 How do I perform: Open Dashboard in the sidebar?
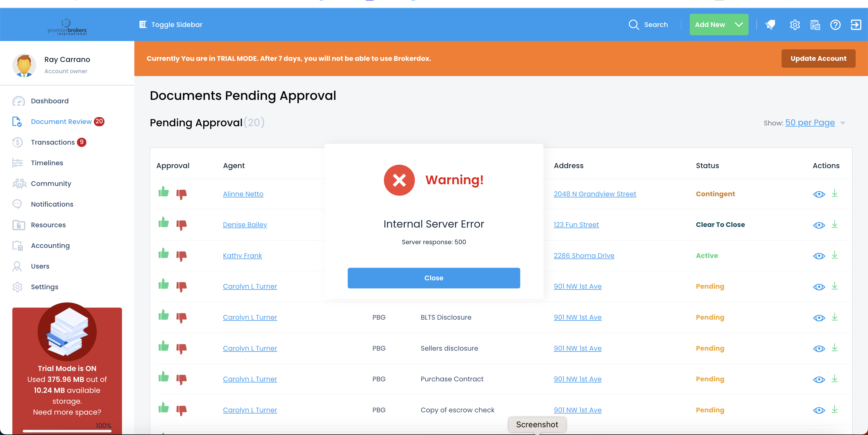tap(50, 101)
